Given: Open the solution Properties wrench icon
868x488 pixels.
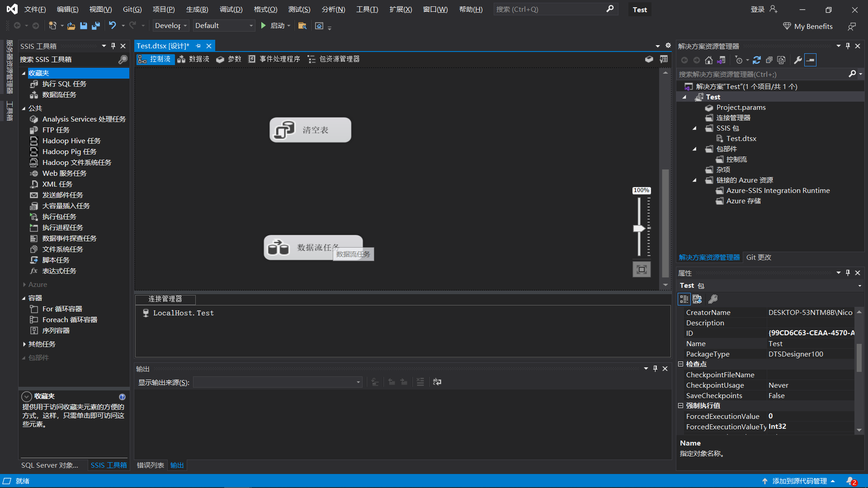Looking at the screenshot, I should 798,60.
